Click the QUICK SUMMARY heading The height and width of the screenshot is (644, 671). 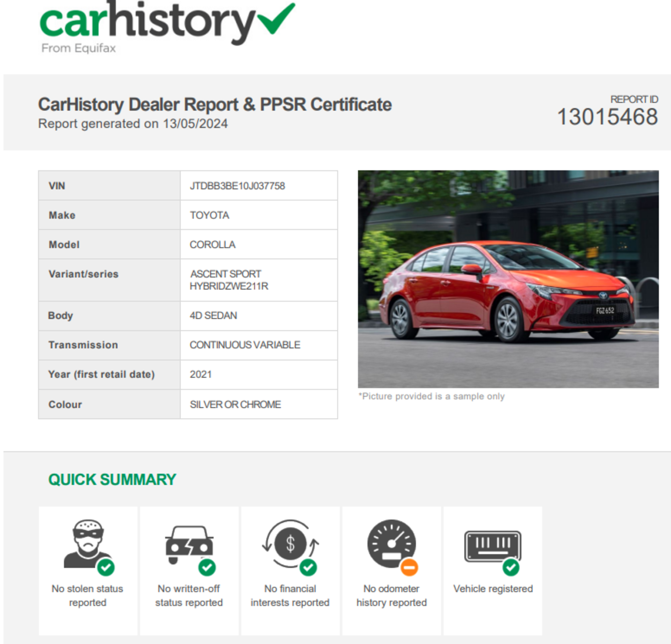pos(112,479)
